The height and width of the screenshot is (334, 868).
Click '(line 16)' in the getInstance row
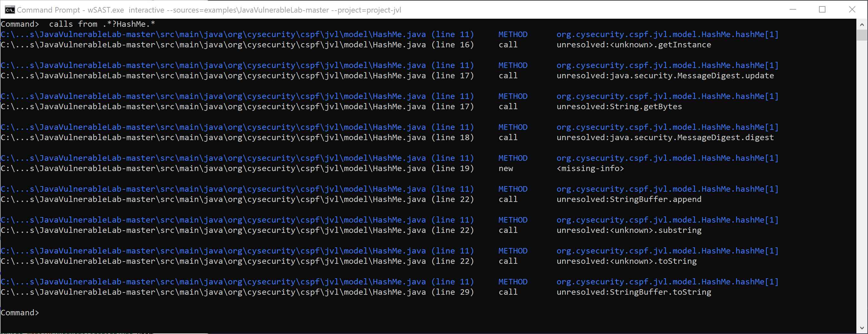click(453, 44)
